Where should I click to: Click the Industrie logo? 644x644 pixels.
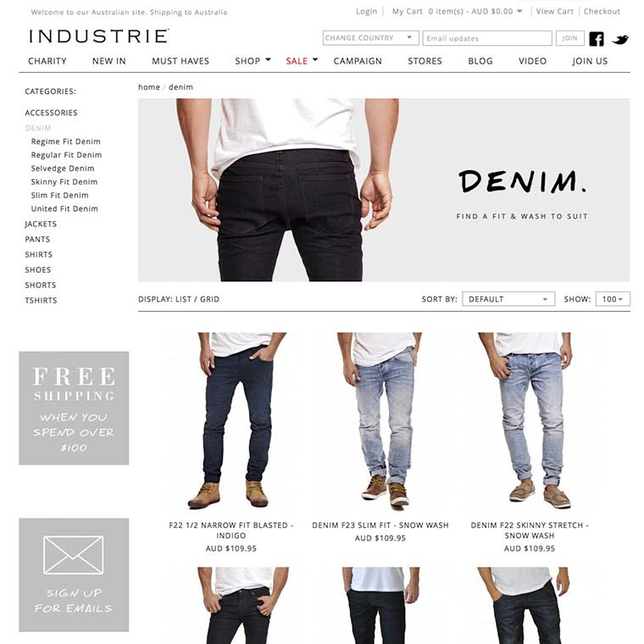point(99,36)
